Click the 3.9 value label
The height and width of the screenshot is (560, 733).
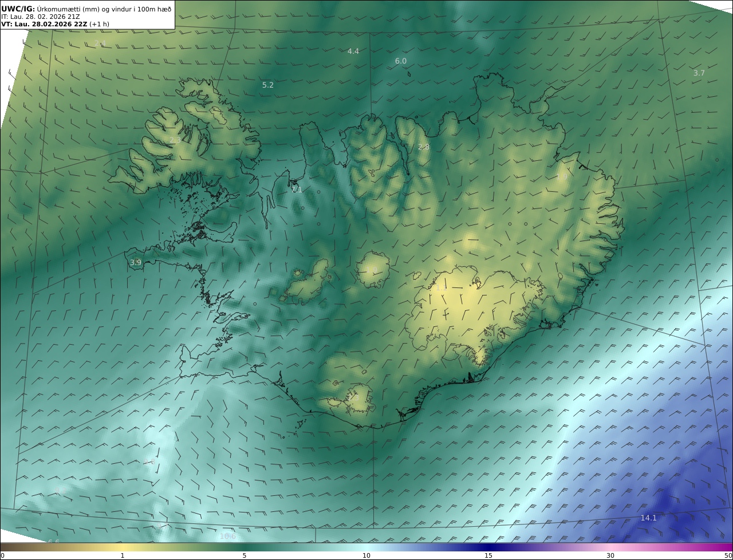click(135, 263)
